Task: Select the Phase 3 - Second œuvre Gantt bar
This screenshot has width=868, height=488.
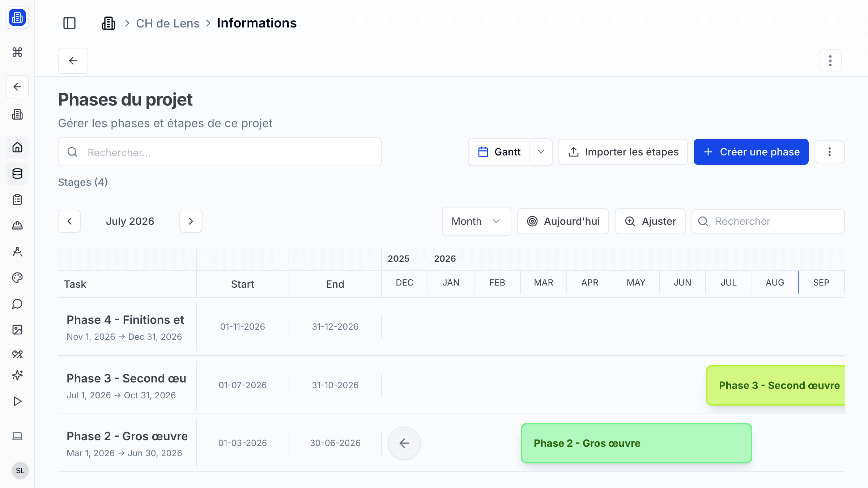Action: [776, 385]
